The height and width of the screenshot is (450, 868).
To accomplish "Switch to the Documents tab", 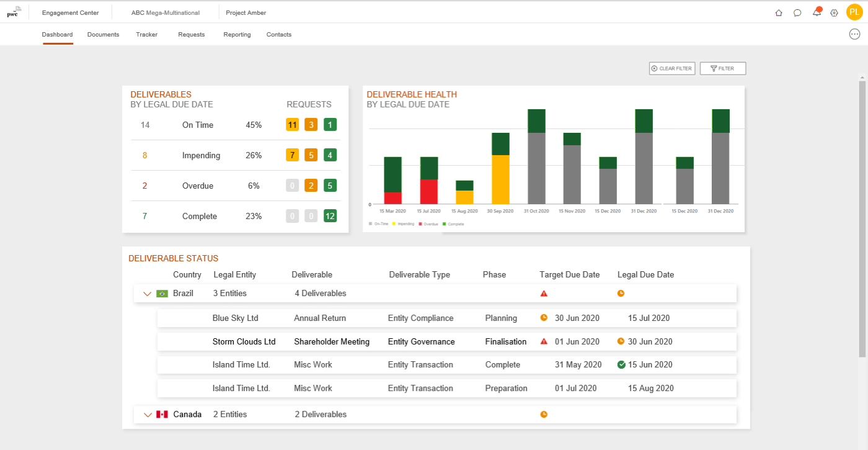I will [x=103, y=35].
